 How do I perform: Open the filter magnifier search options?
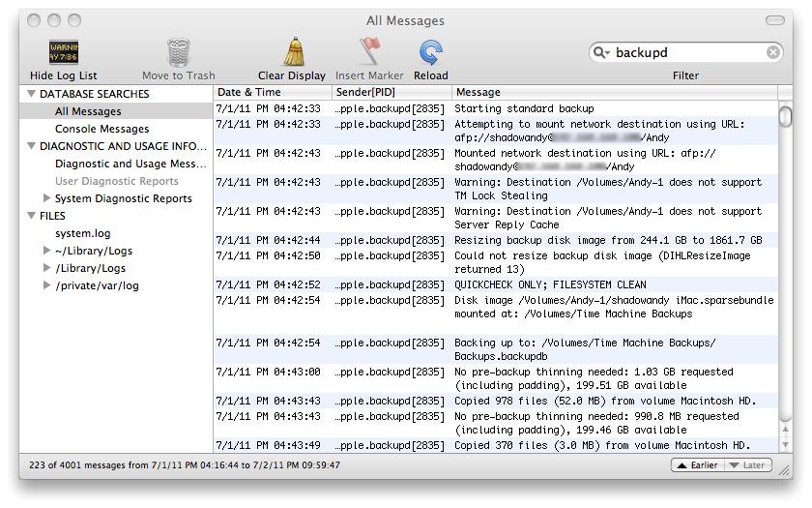[601, 52]
